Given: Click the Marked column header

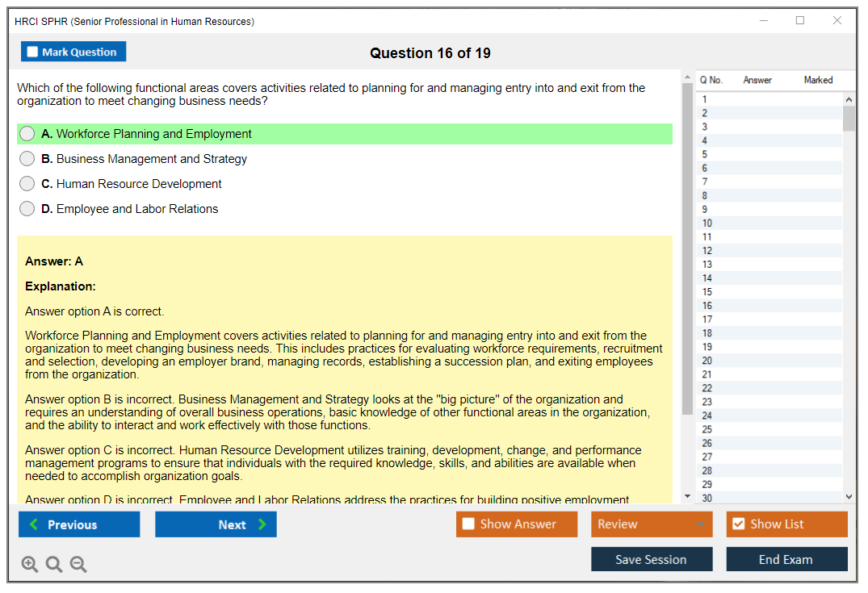Looking at the screenshot, I should (818, 80).
